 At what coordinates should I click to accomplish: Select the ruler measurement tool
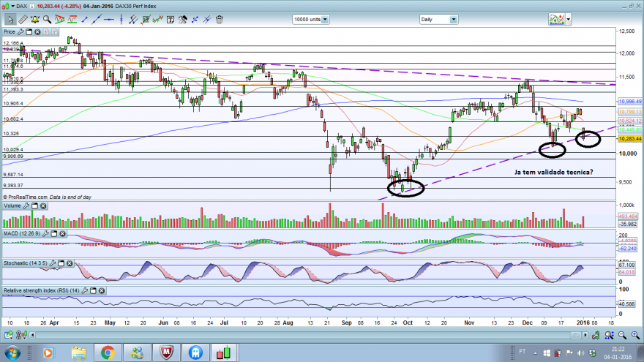click(x=23, y=19)
